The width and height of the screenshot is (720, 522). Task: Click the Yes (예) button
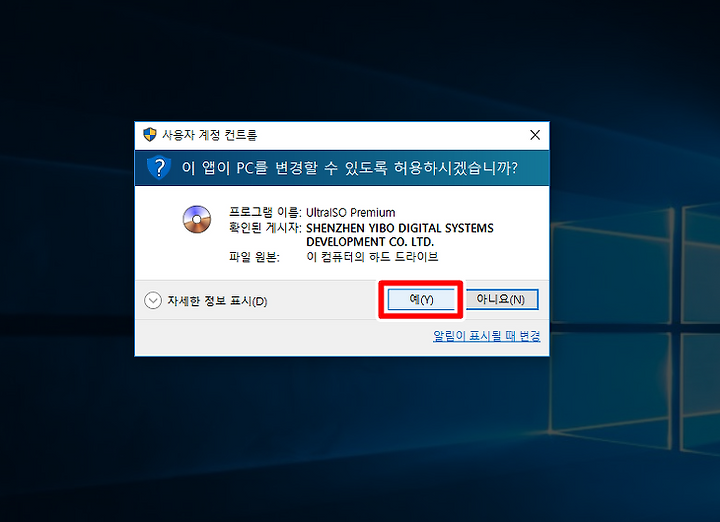pyautogui.click(x=421, y=299)
